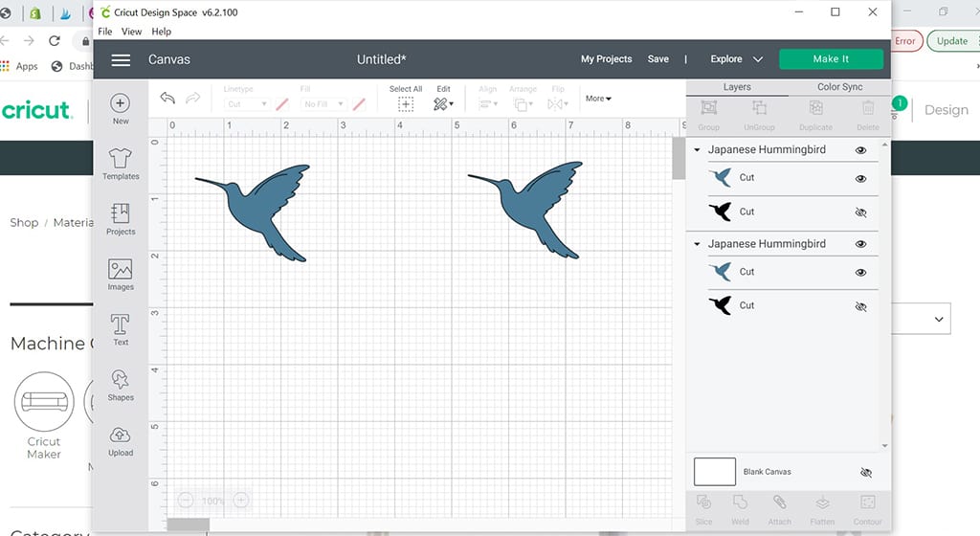Click the Linetype color swatch
This screenshot has height=536, width=980.
(x=282, y=104)
